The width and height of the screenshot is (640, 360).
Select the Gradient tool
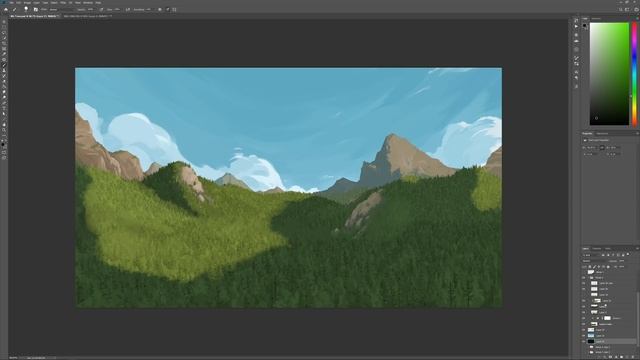[x=4, y=87]
